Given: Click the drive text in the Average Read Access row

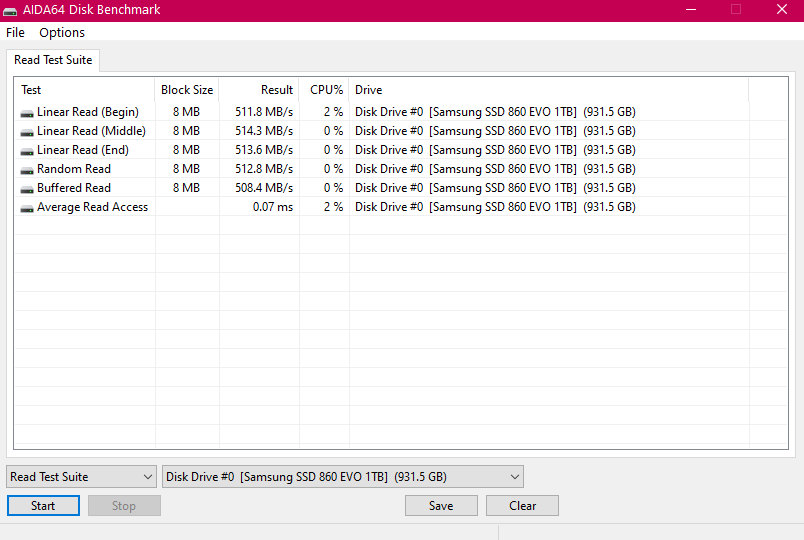Looking at the screenshot, I should 495,207.
